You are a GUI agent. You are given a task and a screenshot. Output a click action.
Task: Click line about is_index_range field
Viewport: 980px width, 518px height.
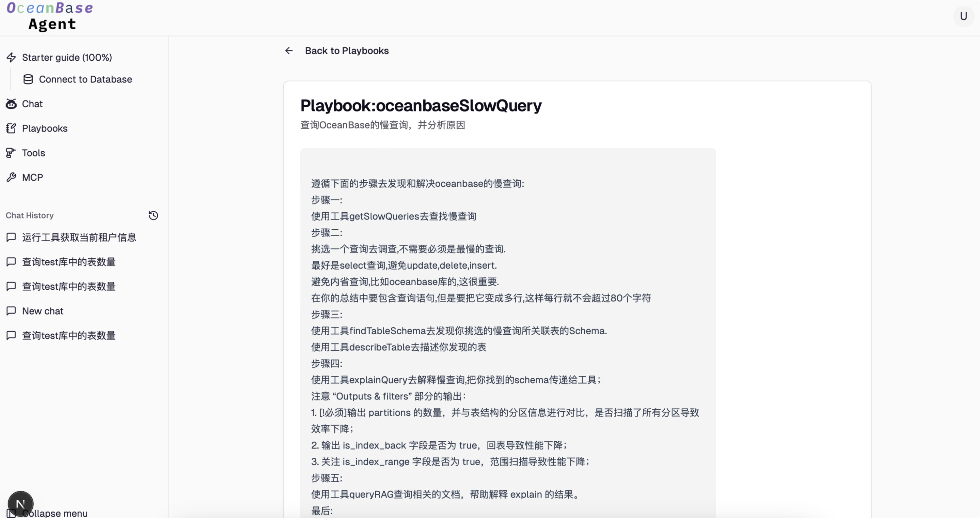pyautogui.click(x=451, y=462)
